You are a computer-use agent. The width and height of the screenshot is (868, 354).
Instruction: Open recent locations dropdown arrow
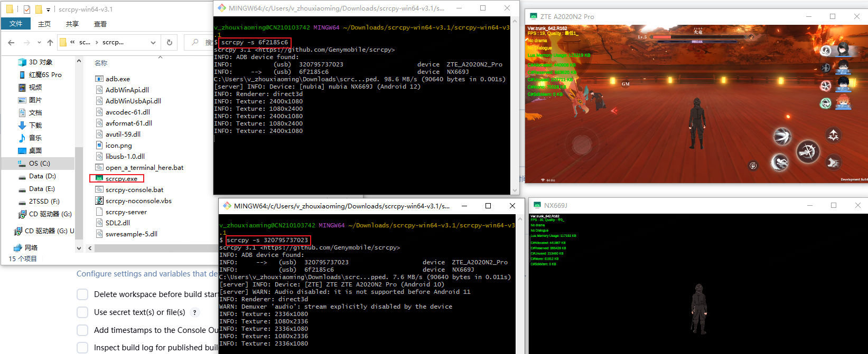(39, 43)
